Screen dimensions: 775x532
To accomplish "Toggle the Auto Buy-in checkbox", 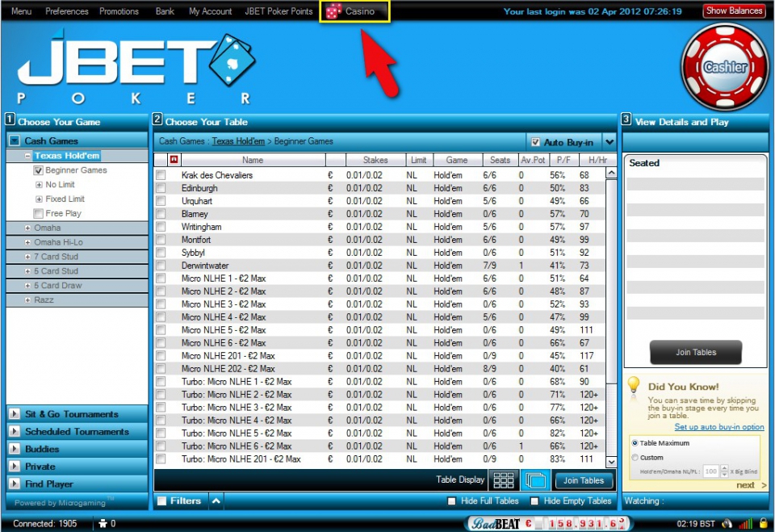I will tap(534, 142).
